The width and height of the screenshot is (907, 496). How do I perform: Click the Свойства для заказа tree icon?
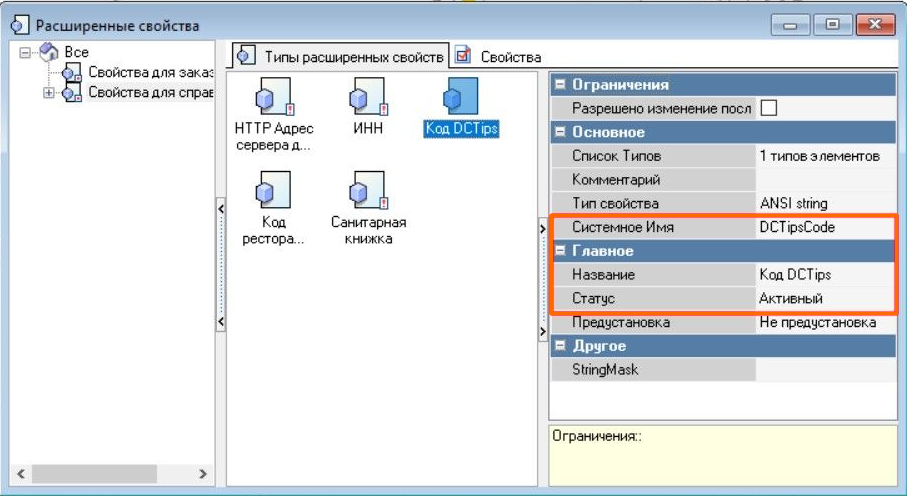click(72, 72)
